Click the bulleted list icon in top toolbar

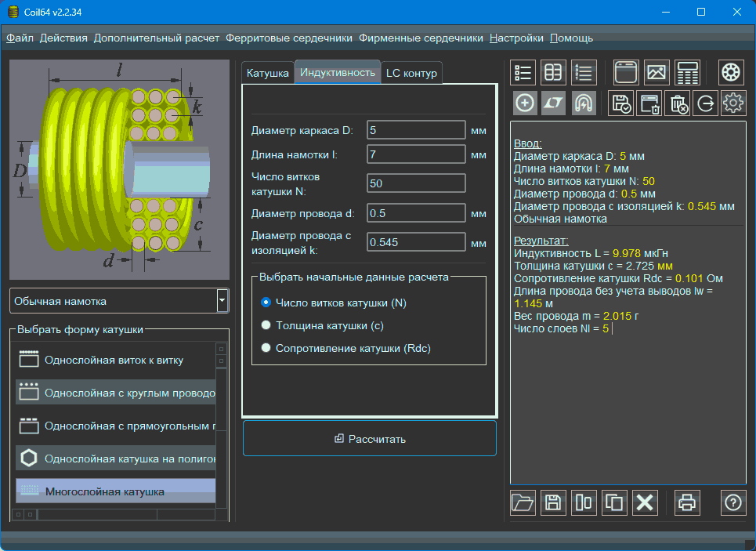(523, 73)
